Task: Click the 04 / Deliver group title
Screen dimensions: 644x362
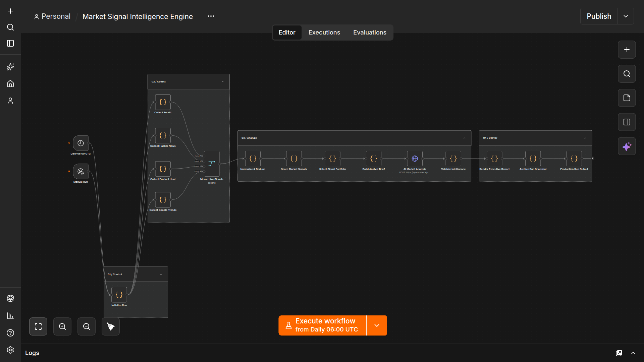Action: [490, 138]
